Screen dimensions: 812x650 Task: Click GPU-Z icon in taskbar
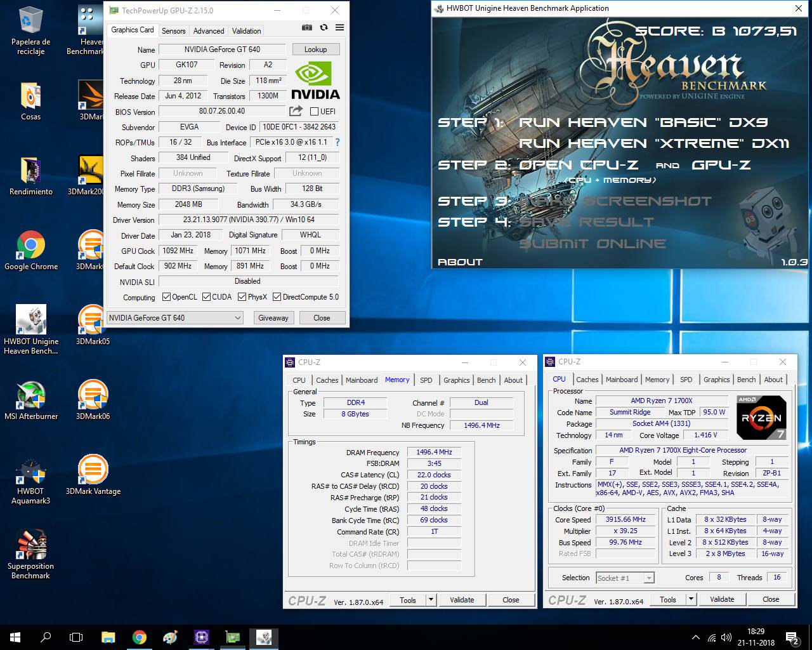pos(233,637)
